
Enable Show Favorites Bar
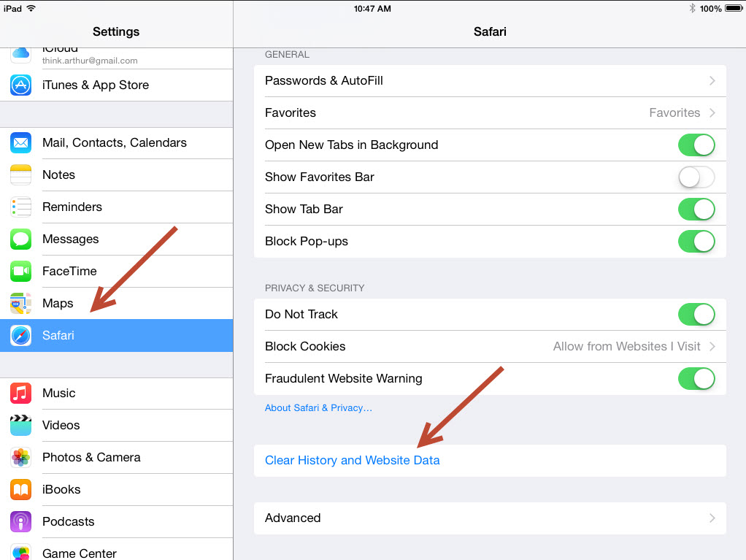point(696,177)
